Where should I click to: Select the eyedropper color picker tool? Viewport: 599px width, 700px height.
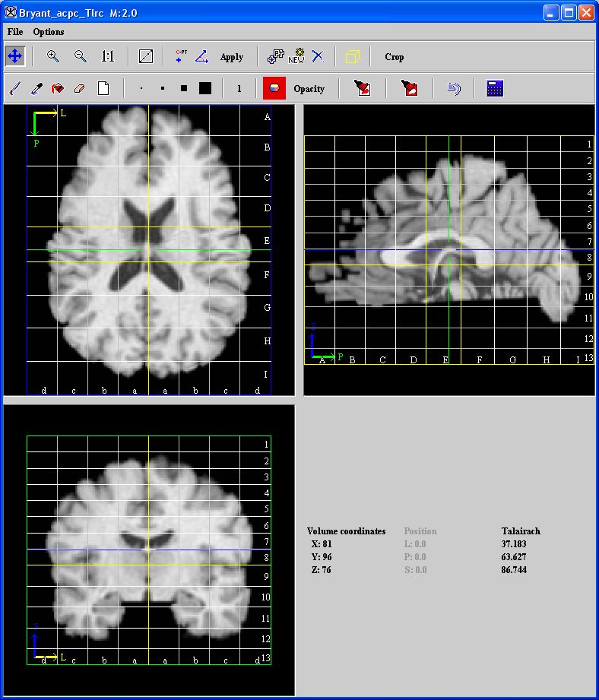click(x=36, y=89)
